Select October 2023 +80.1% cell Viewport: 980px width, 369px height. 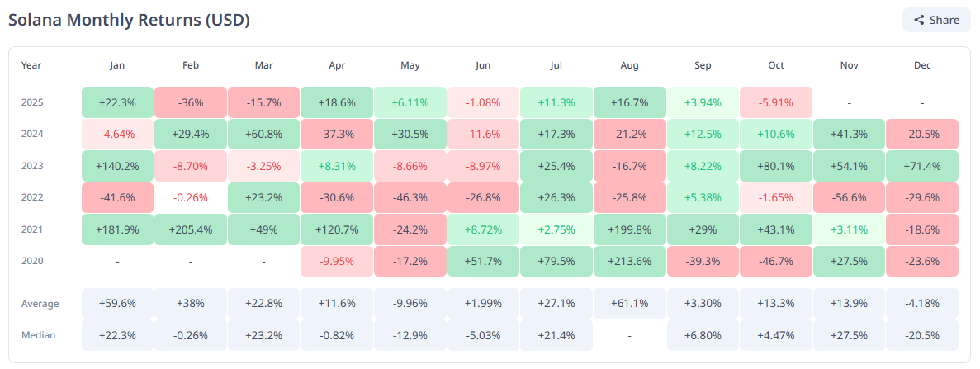point(775,166)
